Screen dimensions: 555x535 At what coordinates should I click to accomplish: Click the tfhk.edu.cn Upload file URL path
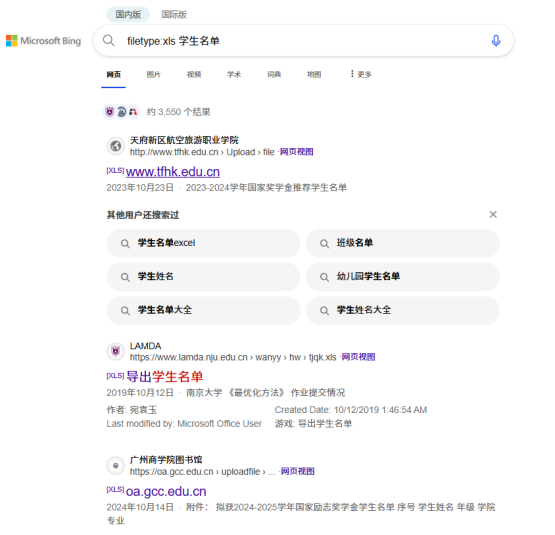point(202,152)
